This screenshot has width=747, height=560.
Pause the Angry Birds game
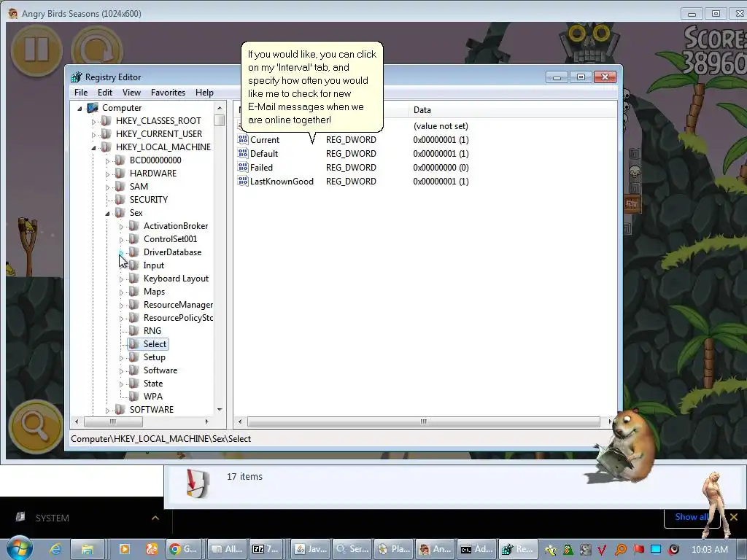[x=36, y=50]
